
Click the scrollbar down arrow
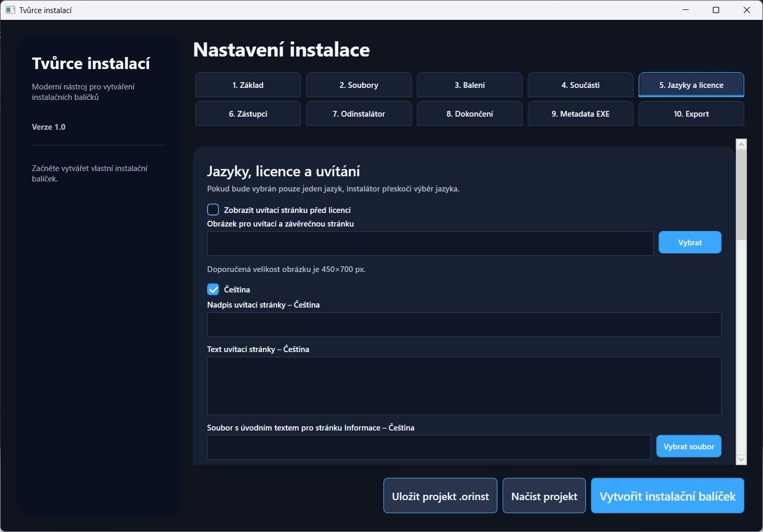coord(741,459)
